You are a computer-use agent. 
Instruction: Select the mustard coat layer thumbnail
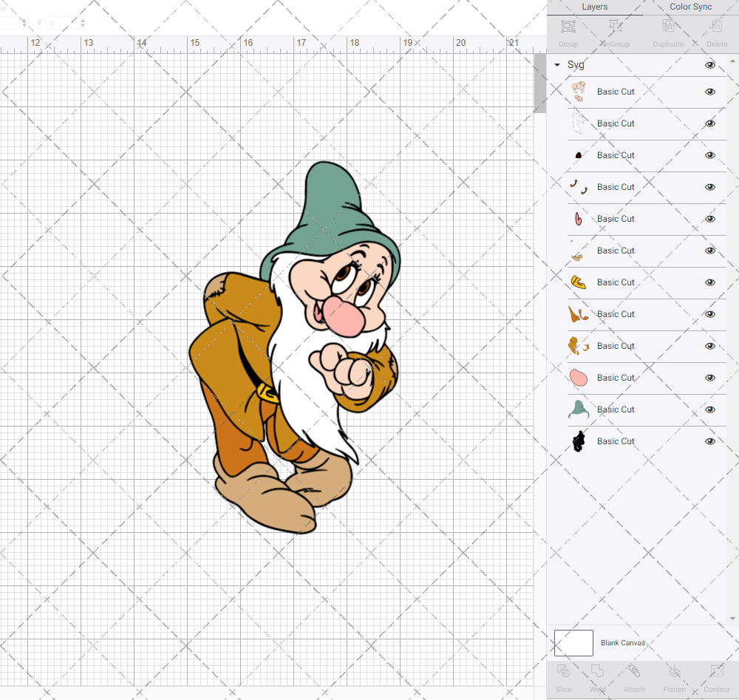(x=579, y=346)
